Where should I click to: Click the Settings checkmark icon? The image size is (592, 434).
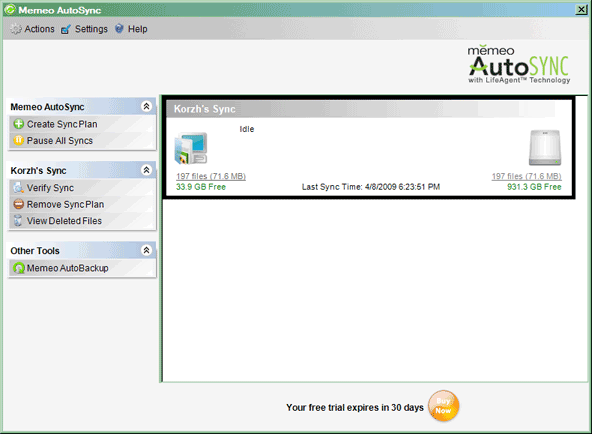pyautogui.click(x=66, y=29)
